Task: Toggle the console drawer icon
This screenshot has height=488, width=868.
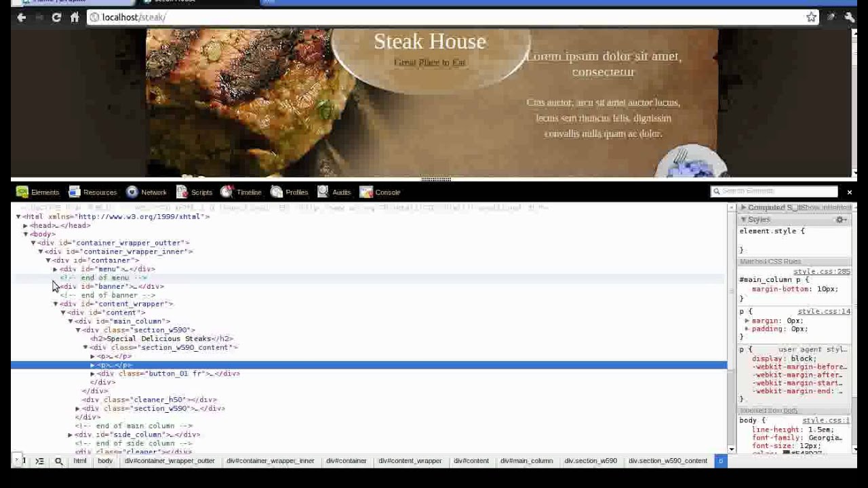Action: [x=39, y=461]
